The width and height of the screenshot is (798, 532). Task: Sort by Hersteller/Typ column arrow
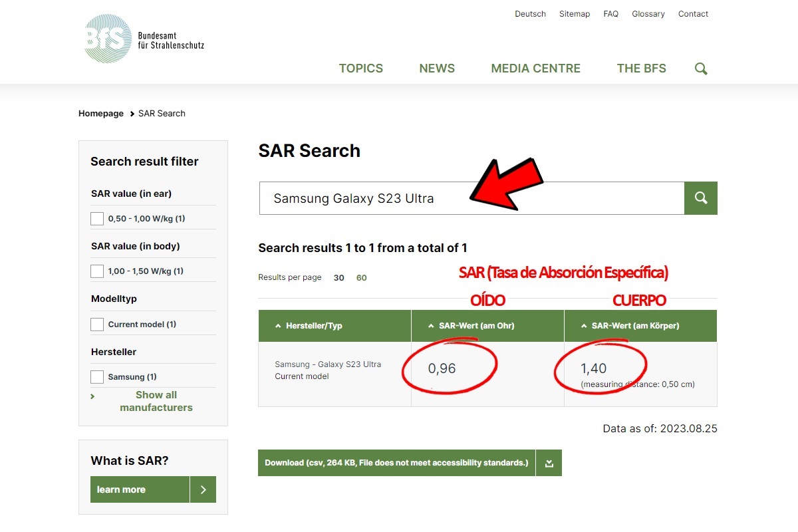(x=278, y=326)
